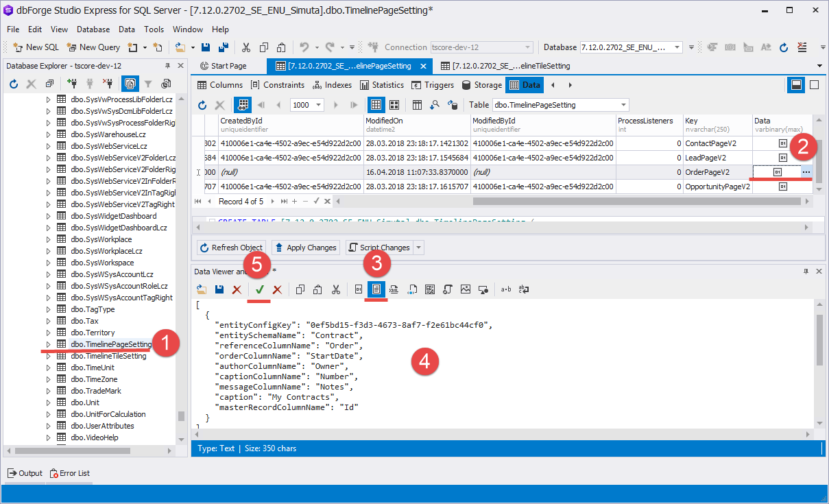The image size is (829, 504).
Task: Open the Script Changes dropdown arrow
Action: pos(419,248)
